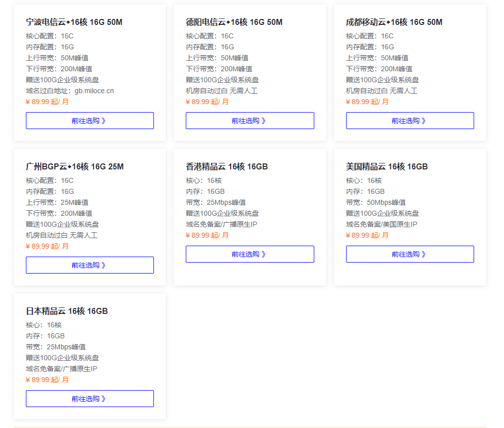Open the 美国精品云 16核 16GB heading

coord(386,166)
